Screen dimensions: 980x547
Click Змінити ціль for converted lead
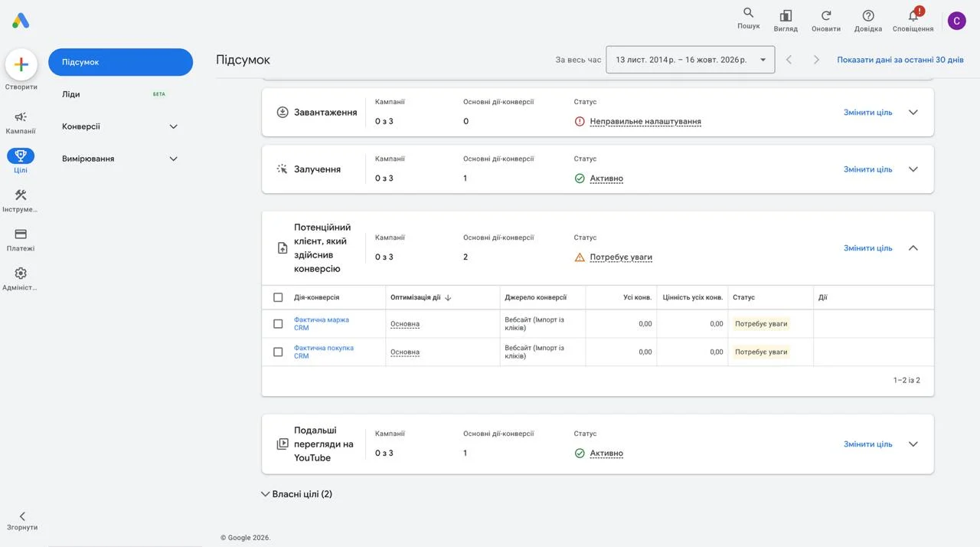pos(868,248)
